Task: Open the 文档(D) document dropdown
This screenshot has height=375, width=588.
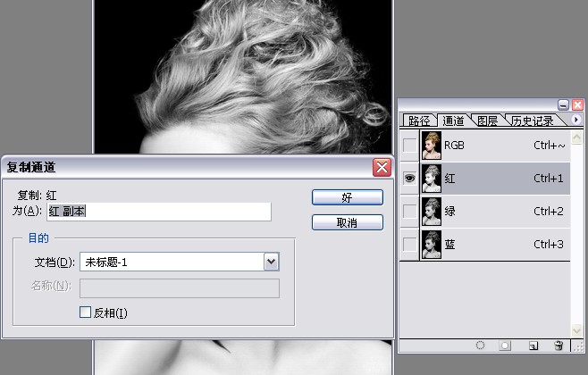Action: point(272,262)
